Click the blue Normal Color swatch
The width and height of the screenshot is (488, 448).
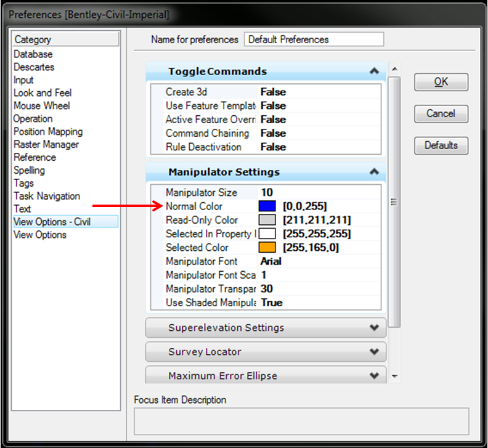(267, 206)
